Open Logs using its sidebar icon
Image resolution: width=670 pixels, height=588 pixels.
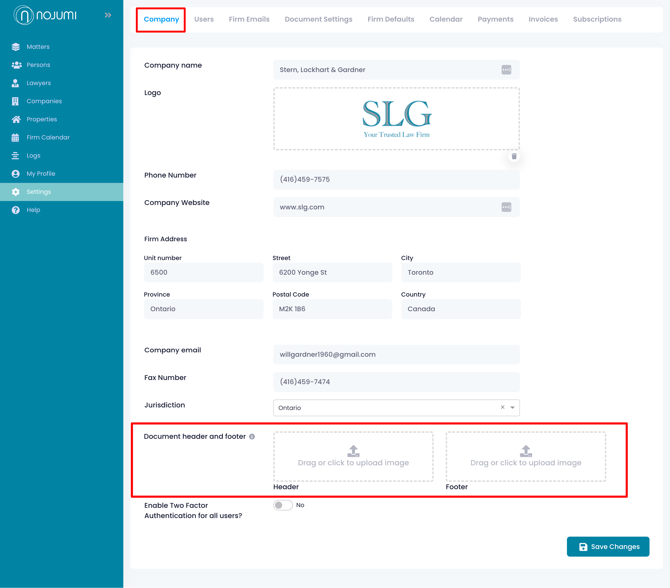coord(16,156)
